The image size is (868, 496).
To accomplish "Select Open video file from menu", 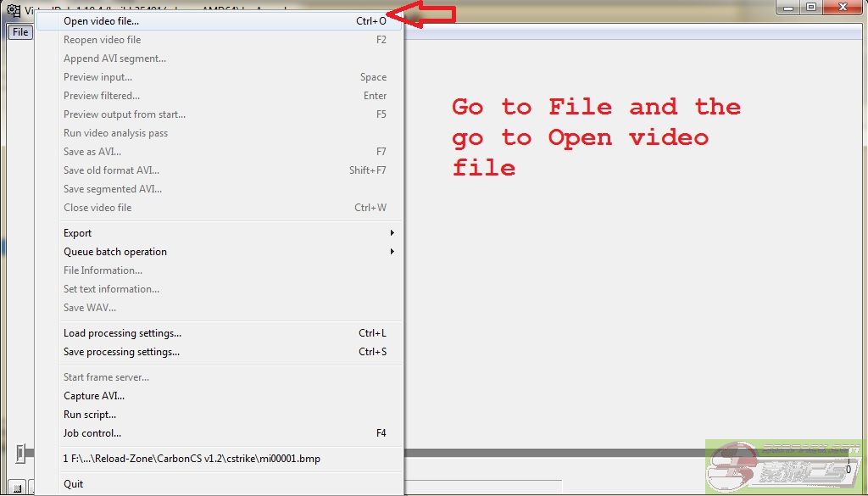I will 102,21.
